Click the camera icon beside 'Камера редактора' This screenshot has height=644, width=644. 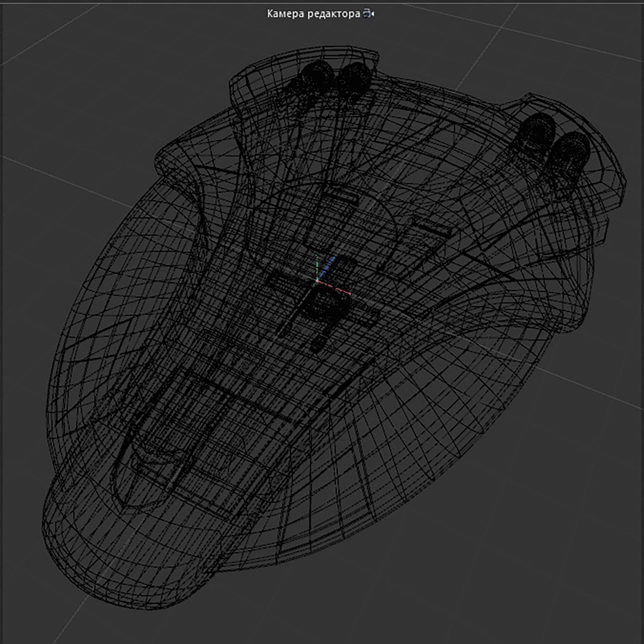(369, 14)
